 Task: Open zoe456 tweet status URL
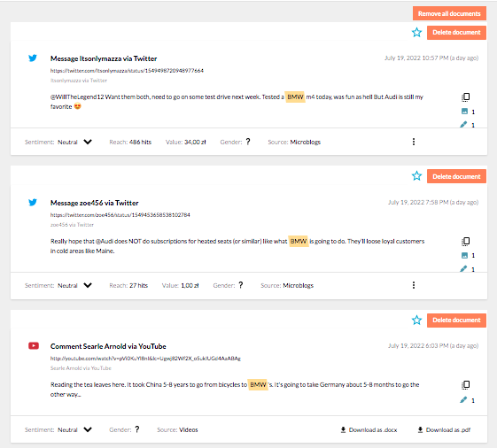click(120, 215)
